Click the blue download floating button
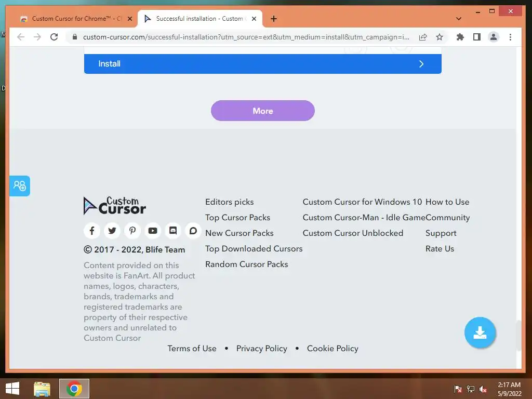The height and width of the screenshot is (399, 532). point(480,332)
